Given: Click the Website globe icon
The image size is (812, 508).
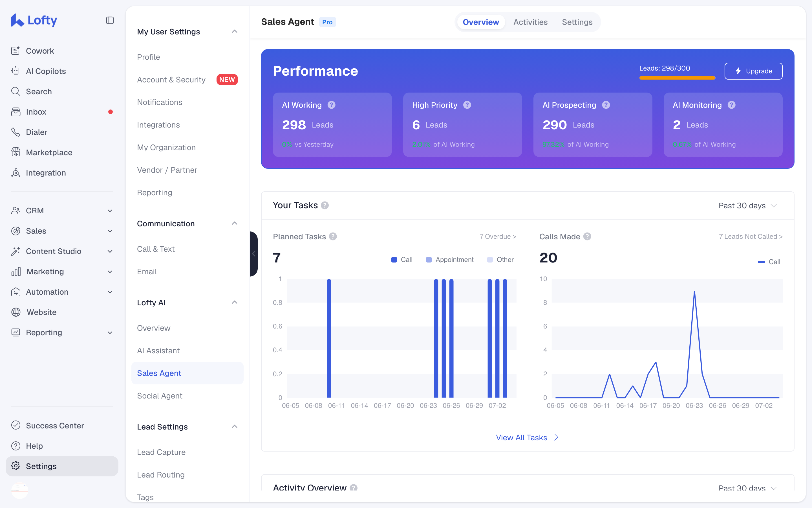Looking at the screenshot, I should [x=16, y=312].
